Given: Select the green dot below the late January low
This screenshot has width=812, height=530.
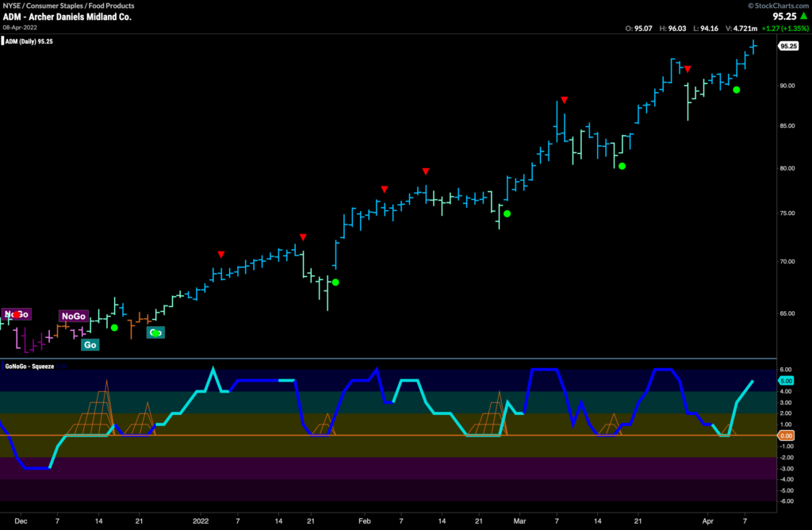Looking at the screenshot, I should coord(335,282).
